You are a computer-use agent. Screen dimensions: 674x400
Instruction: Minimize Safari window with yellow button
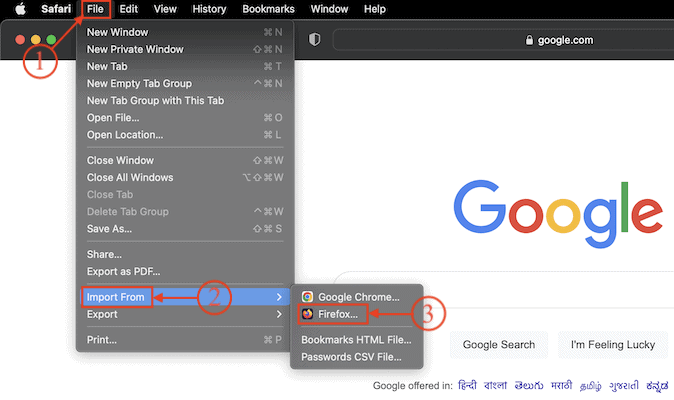click(x=36, y=40)
